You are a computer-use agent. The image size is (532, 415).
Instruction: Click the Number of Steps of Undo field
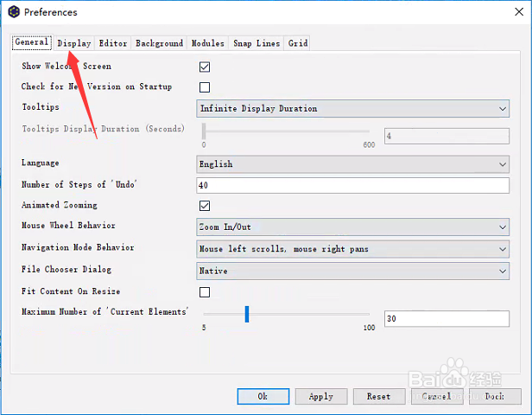click(352, 185)
